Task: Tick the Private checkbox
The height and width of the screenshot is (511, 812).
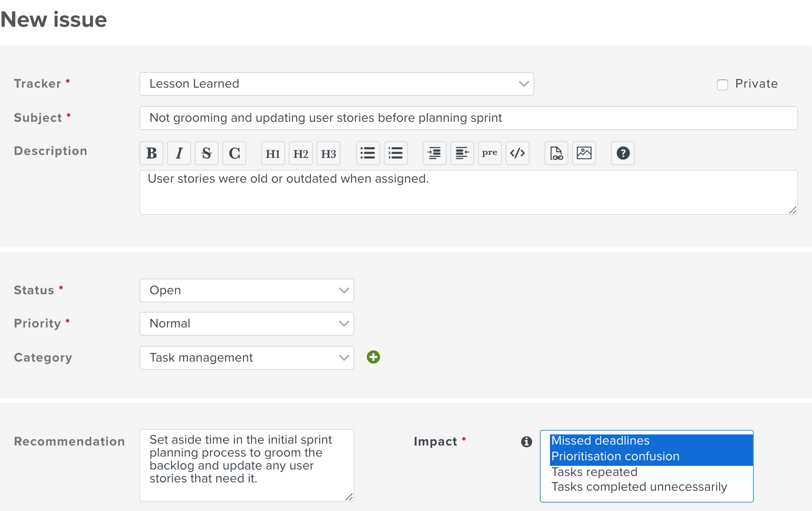Action: click(722, 84)
